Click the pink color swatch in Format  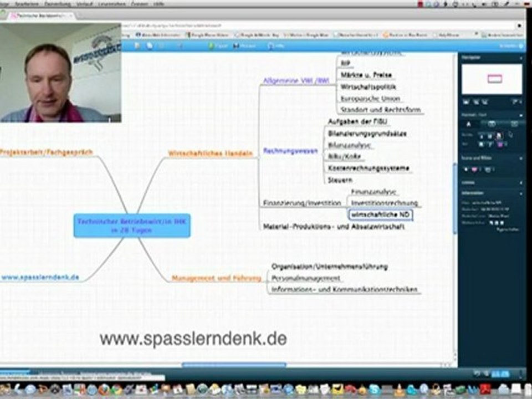coord(500,145)
